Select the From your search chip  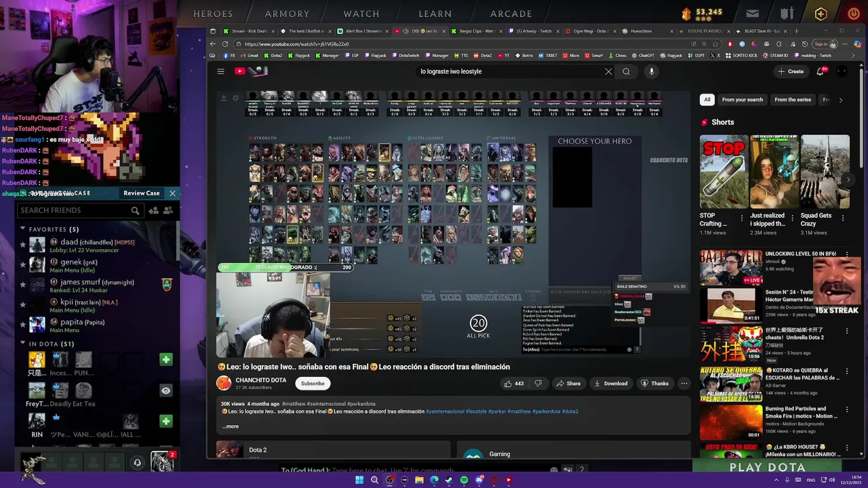click(x=743, y=100)
